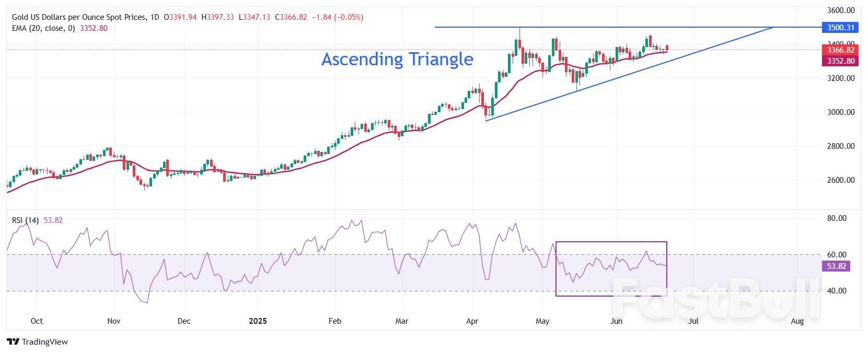Click the Gold US Dollars per Ounce title

pyautogui.click(x=78, y=17)
